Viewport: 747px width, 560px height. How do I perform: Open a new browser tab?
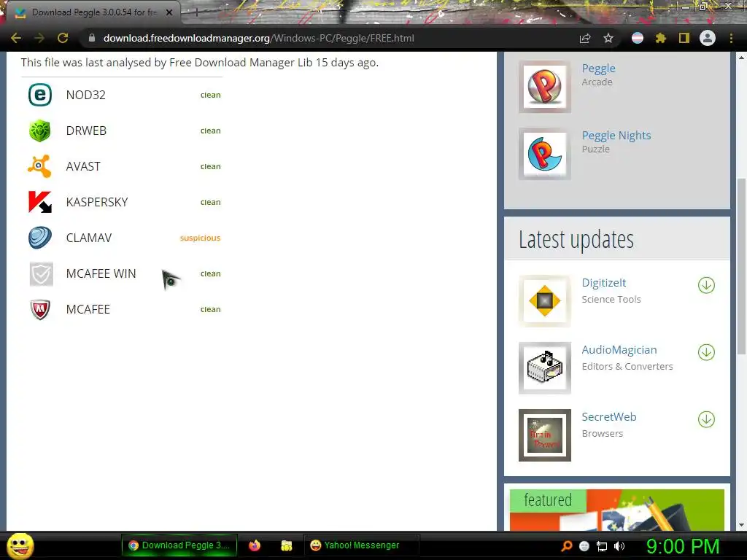pos(196,13)
